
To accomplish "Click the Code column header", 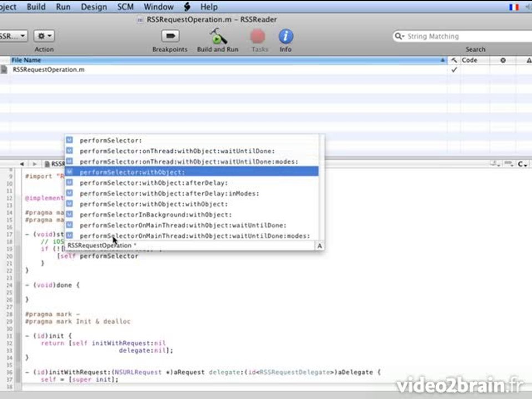I will (475, 60).
